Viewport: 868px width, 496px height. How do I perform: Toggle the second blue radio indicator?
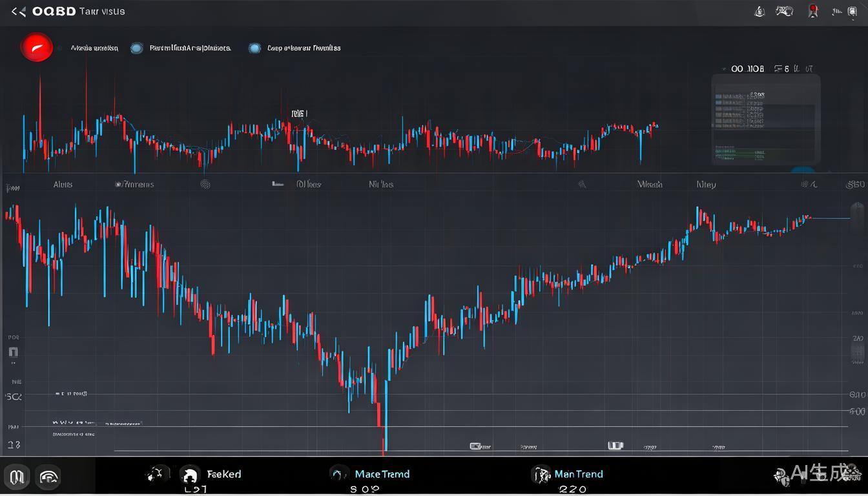254,48
